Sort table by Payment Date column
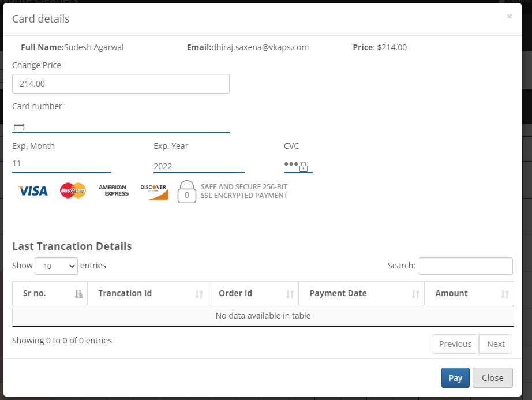This screenshot has height=400, width=532. pyautogui.click(x=361, y=293)
